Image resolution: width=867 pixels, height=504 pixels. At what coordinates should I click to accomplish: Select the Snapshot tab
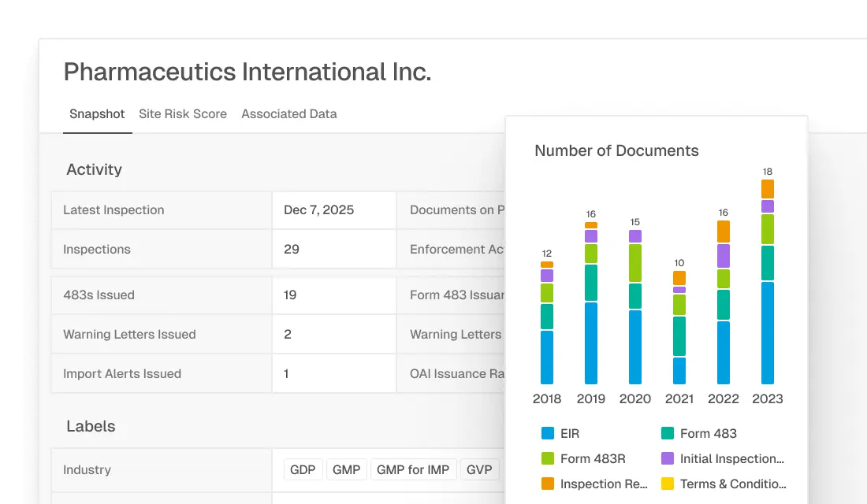tap(97, 114)
